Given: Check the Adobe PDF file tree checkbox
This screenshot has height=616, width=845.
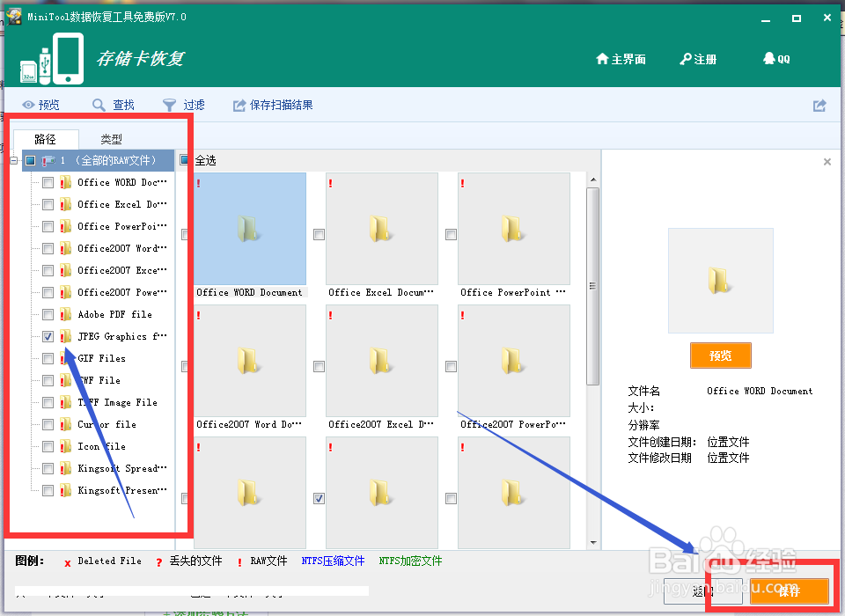Looking at the screenshot, I should (x=48, y=315).
